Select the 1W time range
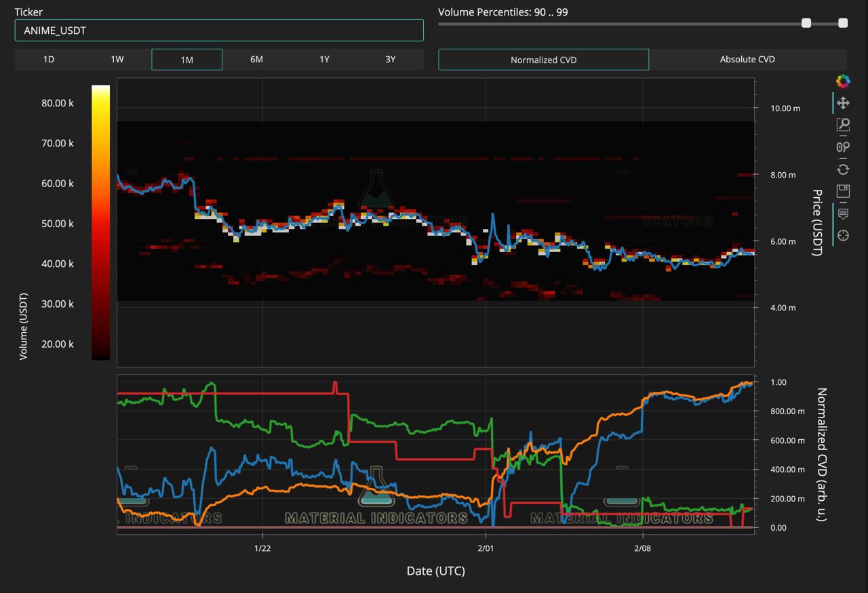 click(x=117, y=60)
